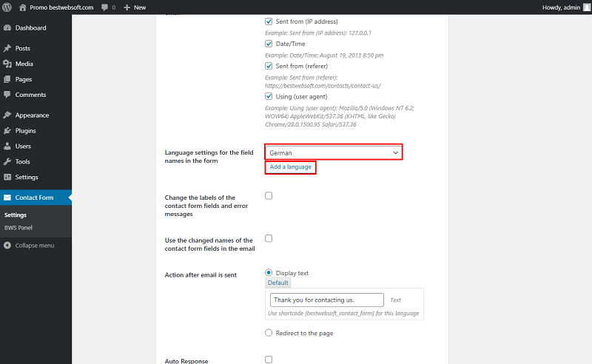This screenshot has width=592, height=364.
Task: Select Redirect to the page radio
Action: point(269,333)
